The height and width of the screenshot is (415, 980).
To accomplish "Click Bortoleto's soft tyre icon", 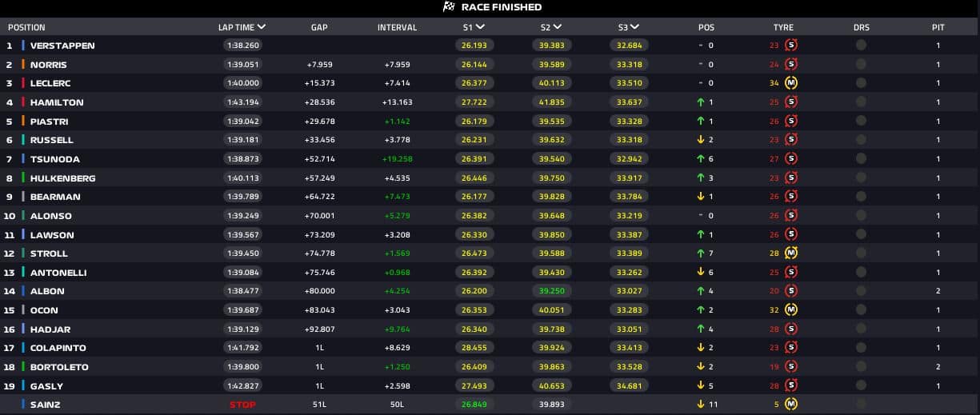I will point(790,367).
